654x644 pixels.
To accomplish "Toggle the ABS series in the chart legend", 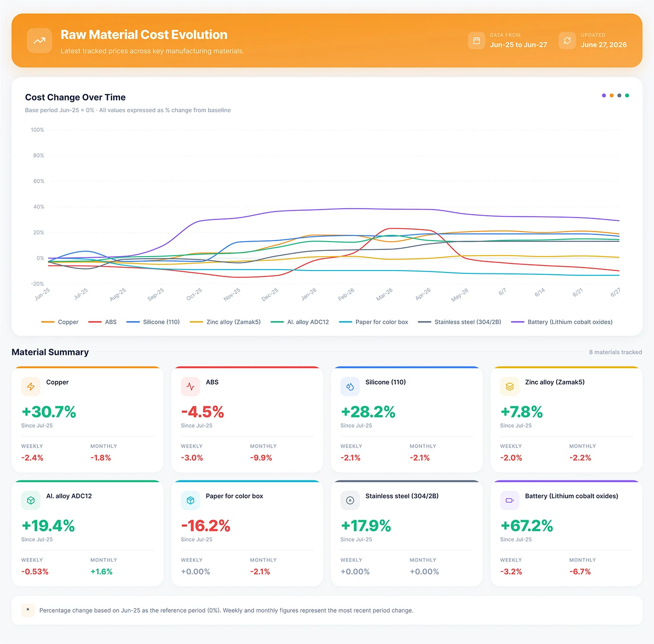I will [x=102, y=322].
